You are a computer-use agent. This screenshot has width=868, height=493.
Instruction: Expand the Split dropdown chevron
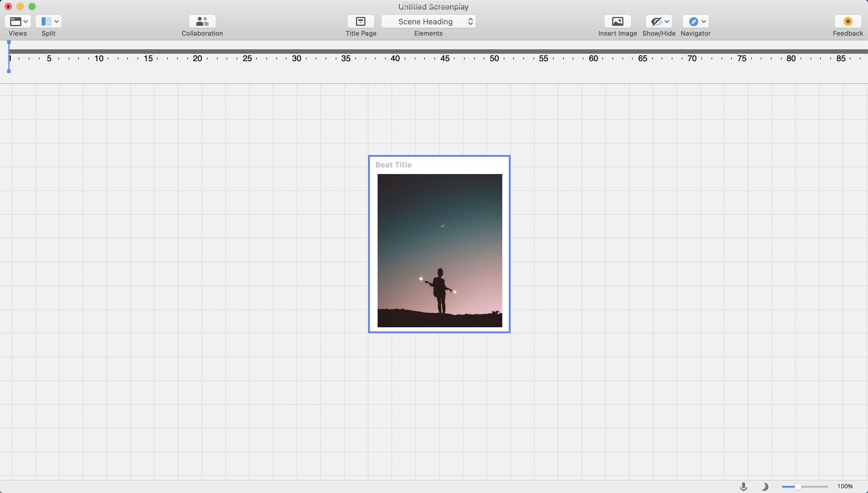tap(57, 21)
